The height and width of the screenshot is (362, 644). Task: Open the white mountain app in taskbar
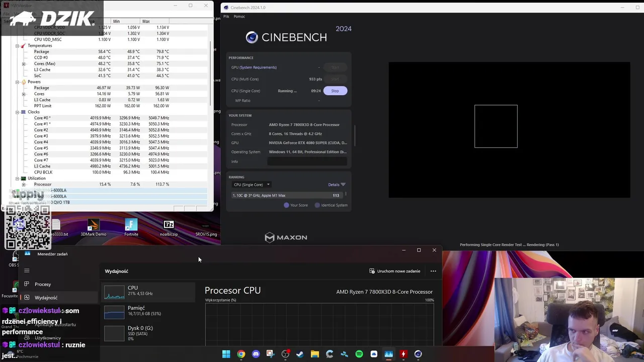click(x=374, y=354)
